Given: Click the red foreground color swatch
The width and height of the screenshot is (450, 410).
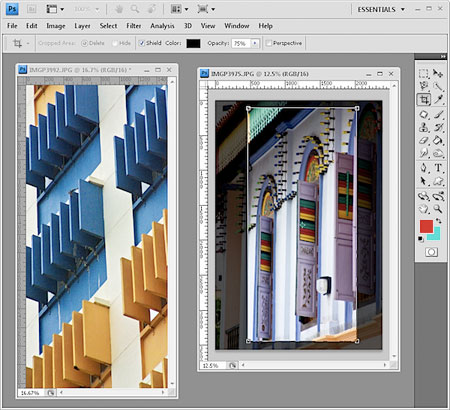Looking at the screenshot, I should 426,226.
